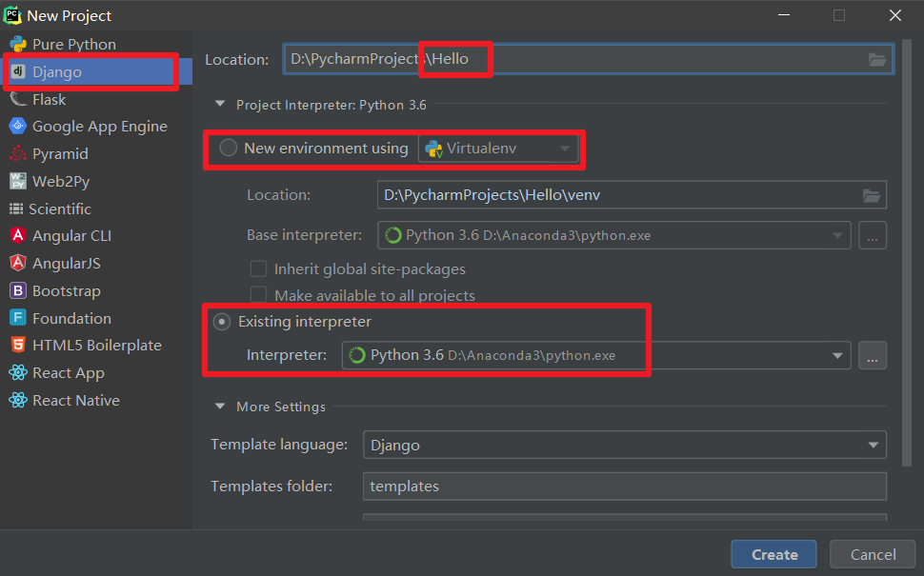Click the Angular CLI shield icon
Viewport: 924px width, 576px height.
pos(18,235)
